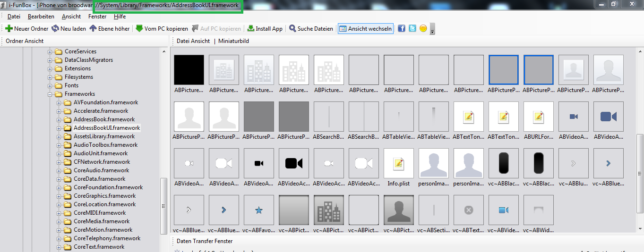Select the Info.plist file thumbnail
The image size is (644, 252).
(399, 163)
